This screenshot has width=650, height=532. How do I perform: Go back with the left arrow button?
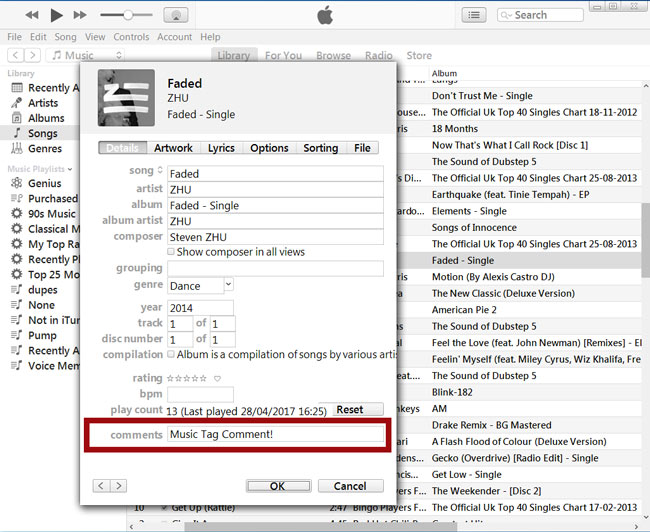coord(16,55)
